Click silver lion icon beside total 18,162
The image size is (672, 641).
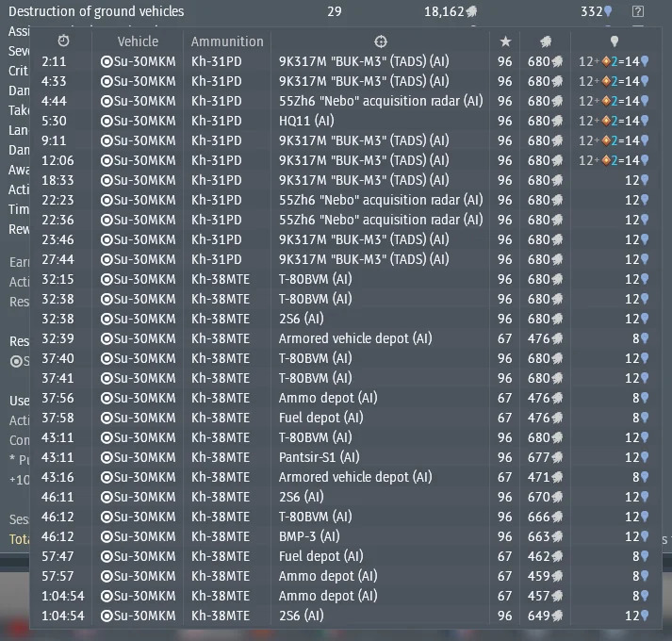pos(471,11)
